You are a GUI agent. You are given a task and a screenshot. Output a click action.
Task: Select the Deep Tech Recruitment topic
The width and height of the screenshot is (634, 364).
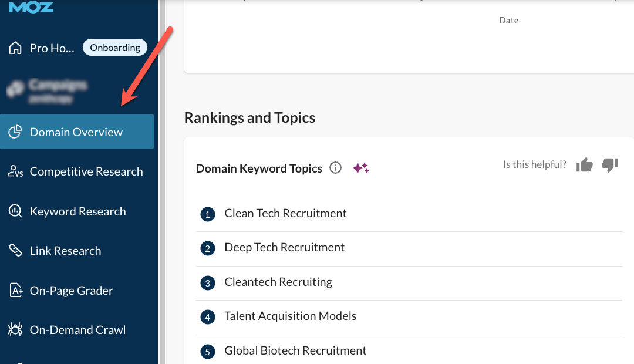(284, 248)
